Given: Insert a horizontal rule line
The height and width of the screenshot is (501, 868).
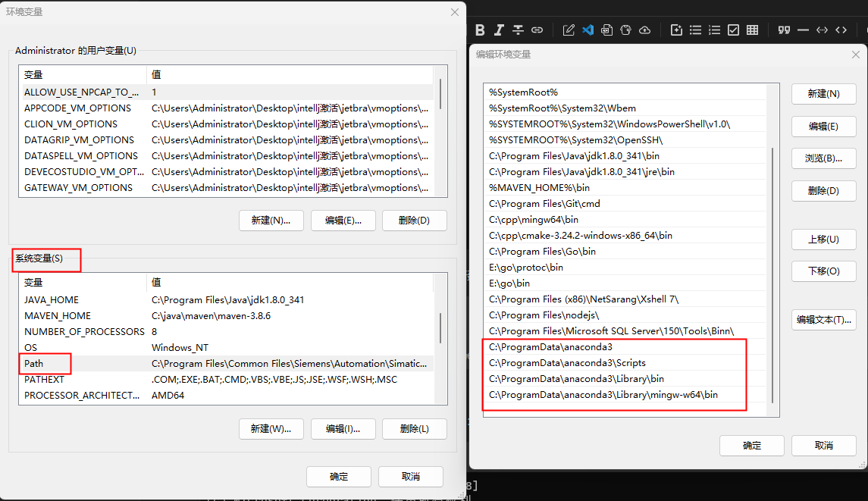Looking at the screenshot, I should click(x=804, y=30).
